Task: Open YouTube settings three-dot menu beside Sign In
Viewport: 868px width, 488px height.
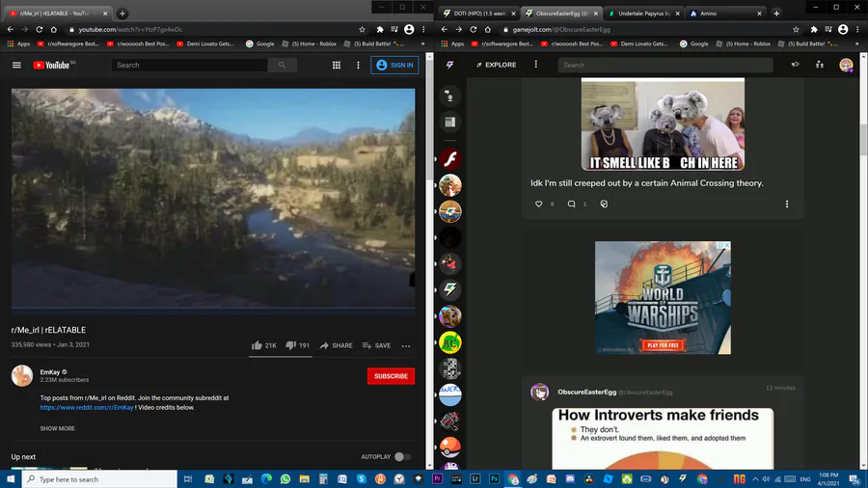Action: pyautogui.click(x=358, y=66)
